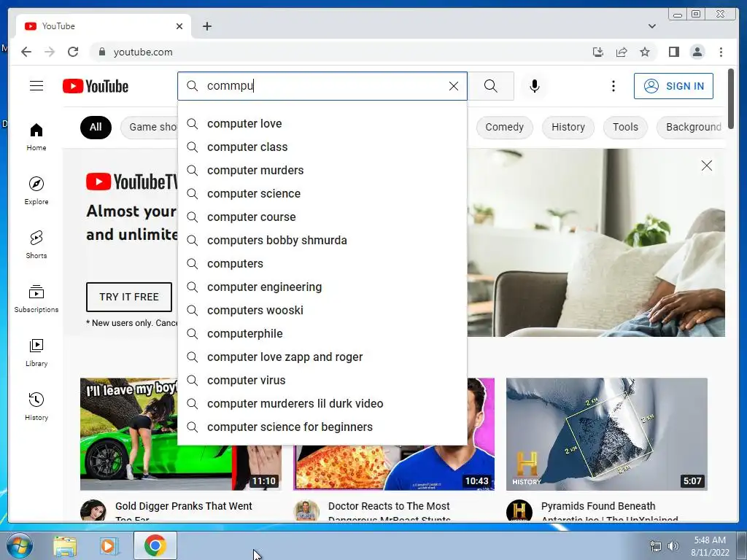The width and height of the screenshot is (747, 560).
Task: Open the YouTube hamburger guide menu
Action: pos(36,86)
